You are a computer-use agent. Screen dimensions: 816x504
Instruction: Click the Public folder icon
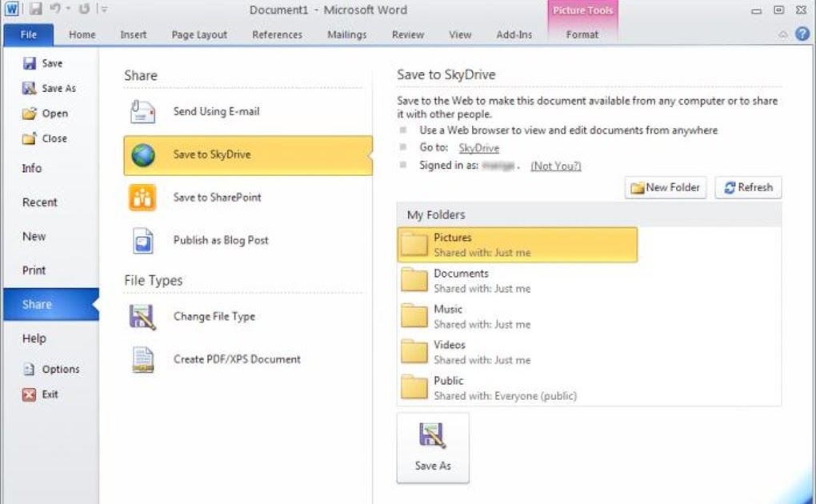[414, 388]
